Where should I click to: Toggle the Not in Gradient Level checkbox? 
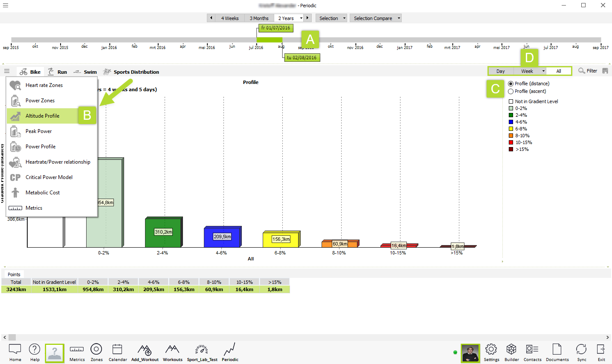511,101
